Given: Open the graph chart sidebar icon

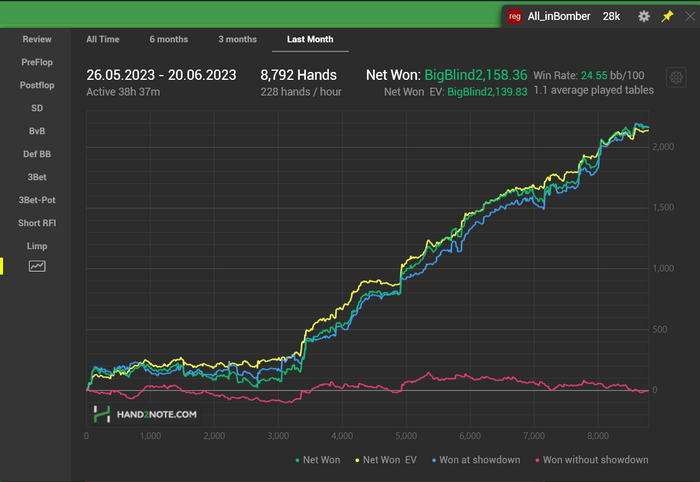Looking at the screenshot, I should tap(37, 266).
